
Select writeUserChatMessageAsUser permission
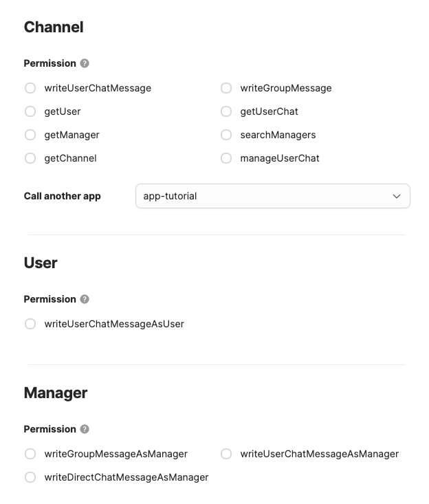coord(30,324)
